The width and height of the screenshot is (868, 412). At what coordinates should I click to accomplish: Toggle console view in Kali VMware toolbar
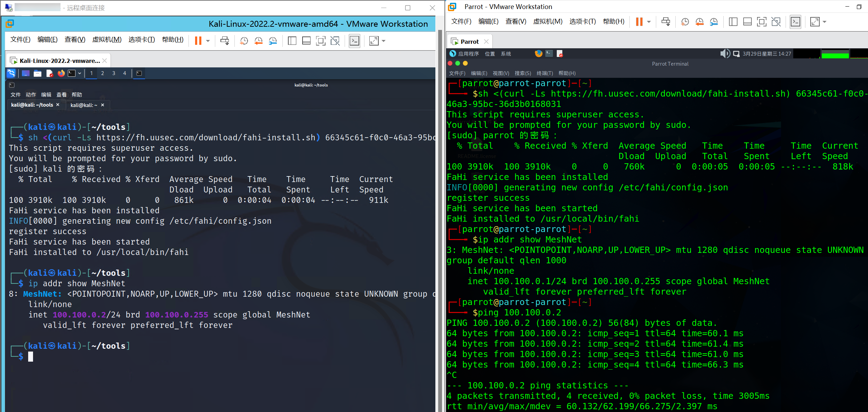pyautogui.click(x=354, y=41)
